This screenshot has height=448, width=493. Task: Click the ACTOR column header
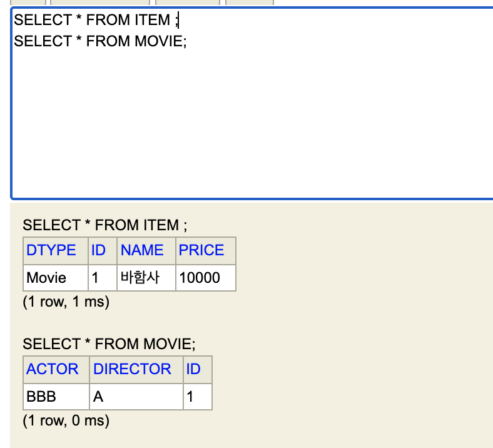(x=53, y=369)
